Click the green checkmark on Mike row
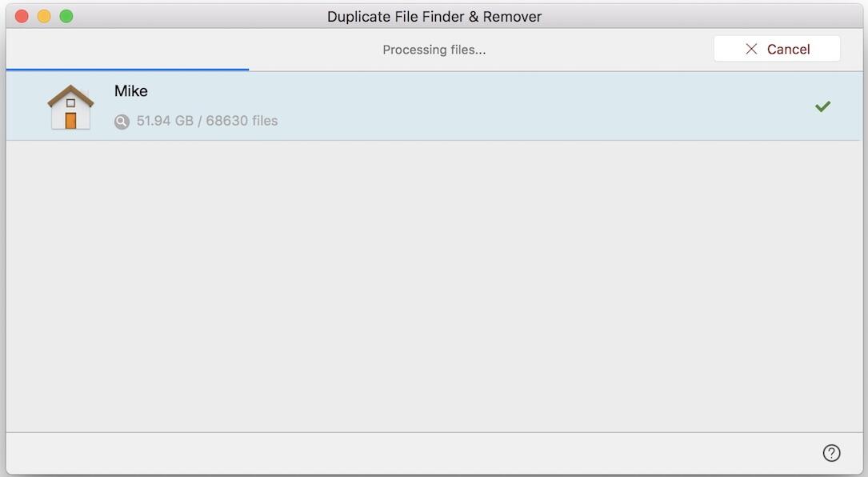 click(x=822, y=106)
